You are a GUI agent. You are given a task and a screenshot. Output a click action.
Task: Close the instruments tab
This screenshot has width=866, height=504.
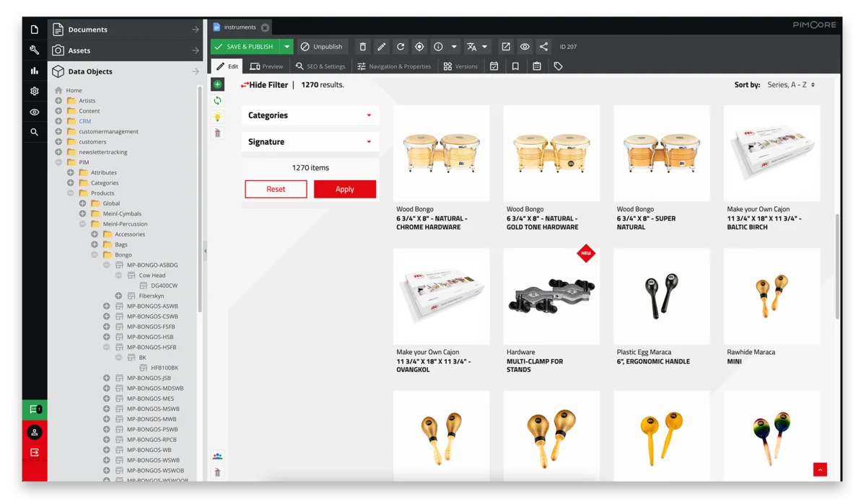click(x=265, y=27)
